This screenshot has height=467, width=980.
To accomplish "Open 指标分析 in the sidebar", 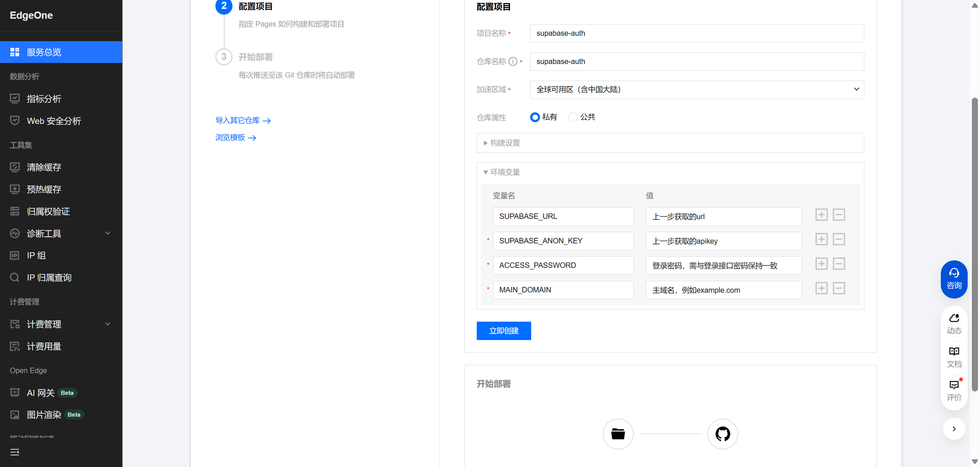I will [44, 99].
